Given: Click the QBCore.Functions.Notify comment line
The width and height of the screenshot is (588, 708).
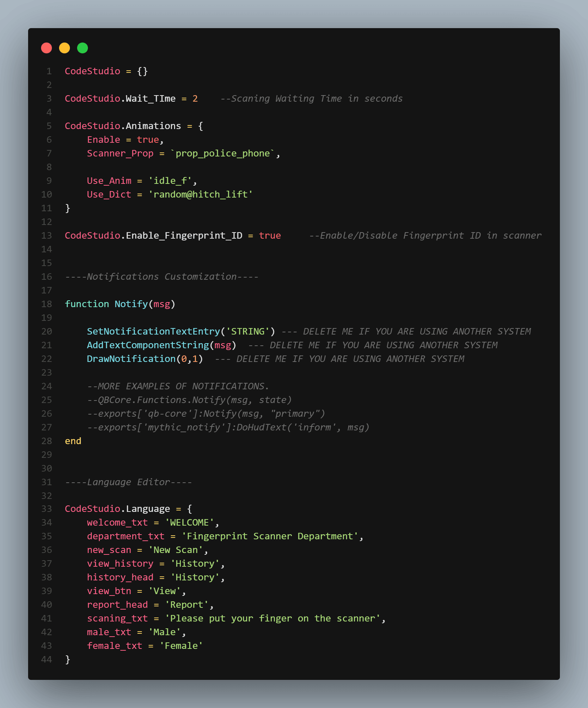Looking at the screenshot, I should tap(189, 400).
